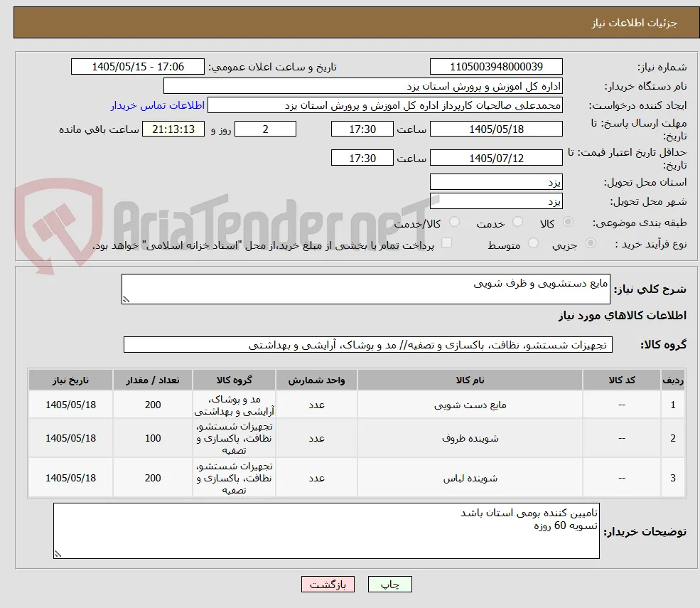
Task: Click the resize handle of description textarea
Action: tap(126, 299)
